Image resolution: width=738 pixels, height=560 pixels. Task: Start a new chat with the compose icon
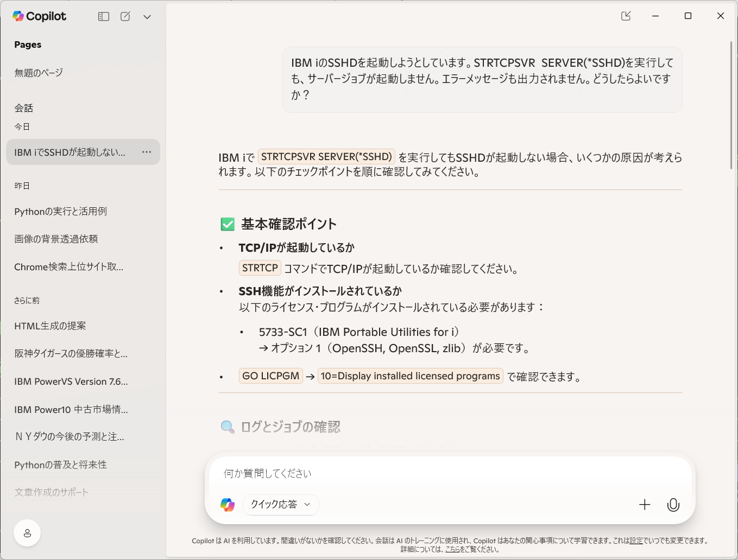point(125,17)
